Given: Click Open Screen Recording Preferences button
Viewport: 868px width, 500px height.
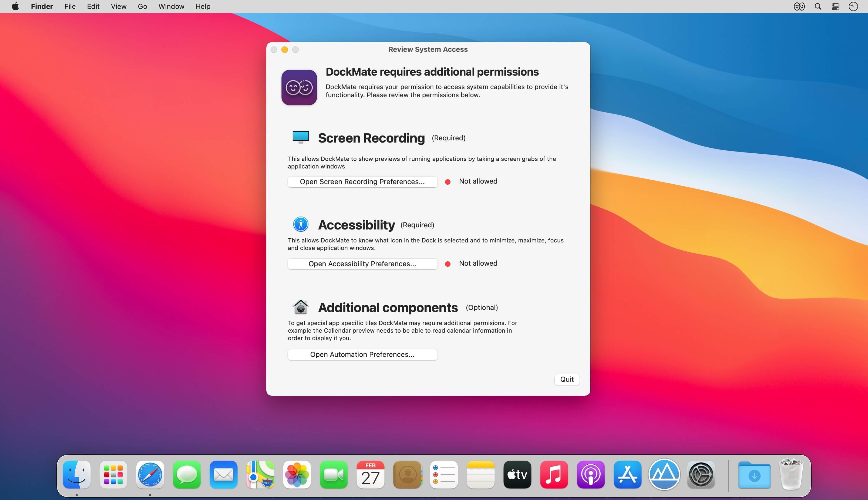Looking at the screenshot, I should 362,182.
